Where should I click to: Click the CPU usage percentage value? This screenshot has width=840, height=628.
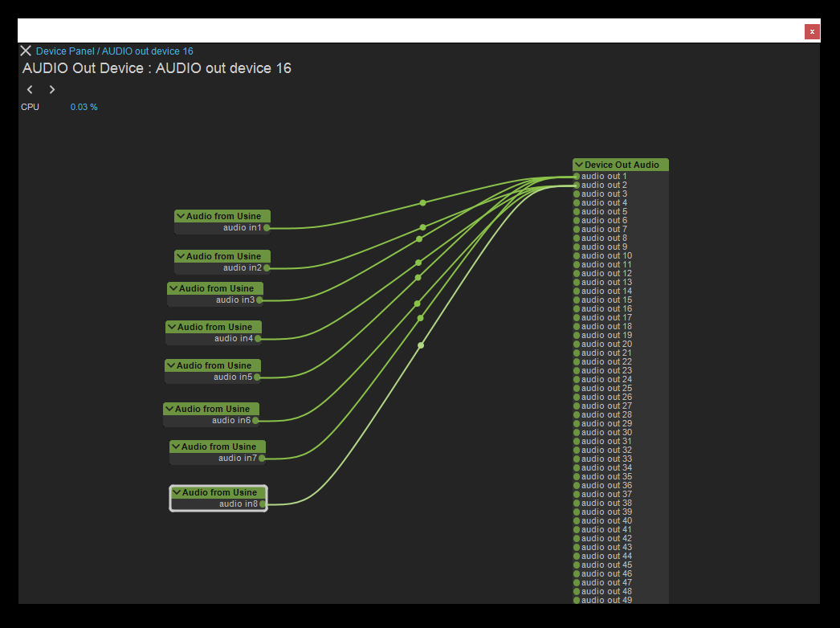(x=84, y=107)
